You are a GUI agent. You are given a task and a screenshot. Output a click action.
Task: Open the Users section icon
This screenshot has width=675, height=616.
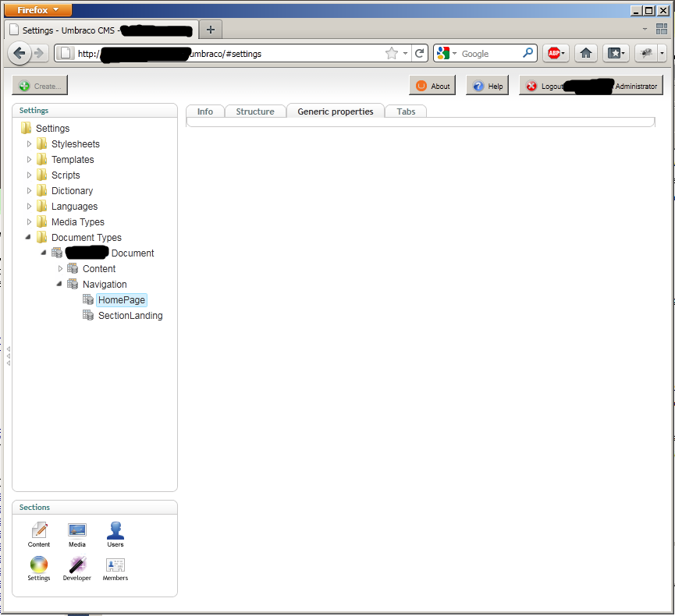pos(115,530)
